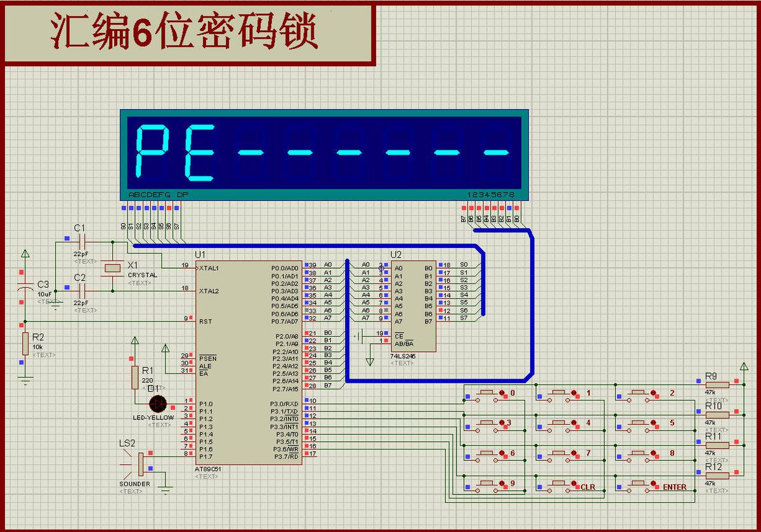Click the ABCDEFG DP label on display
The height and width of the screenshot is (532, 761).
(x=158, y=195)
